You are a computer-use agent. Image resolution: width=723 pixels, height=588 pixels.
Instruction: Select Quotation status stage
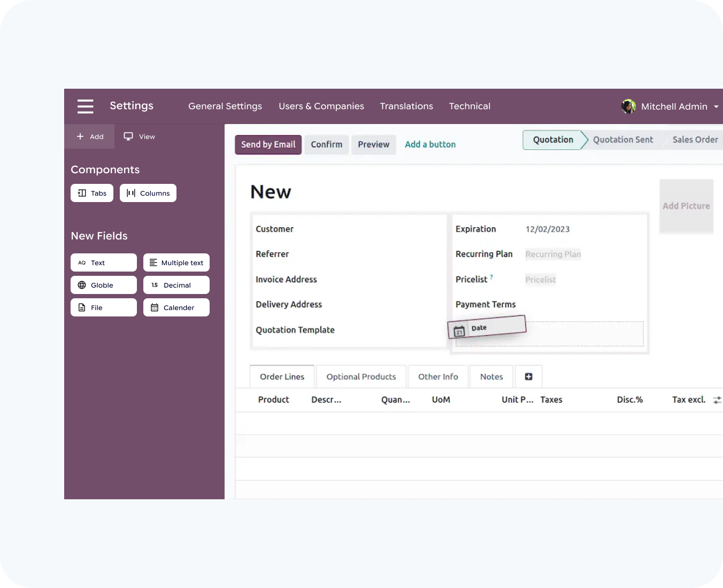(x=553, y=140)
